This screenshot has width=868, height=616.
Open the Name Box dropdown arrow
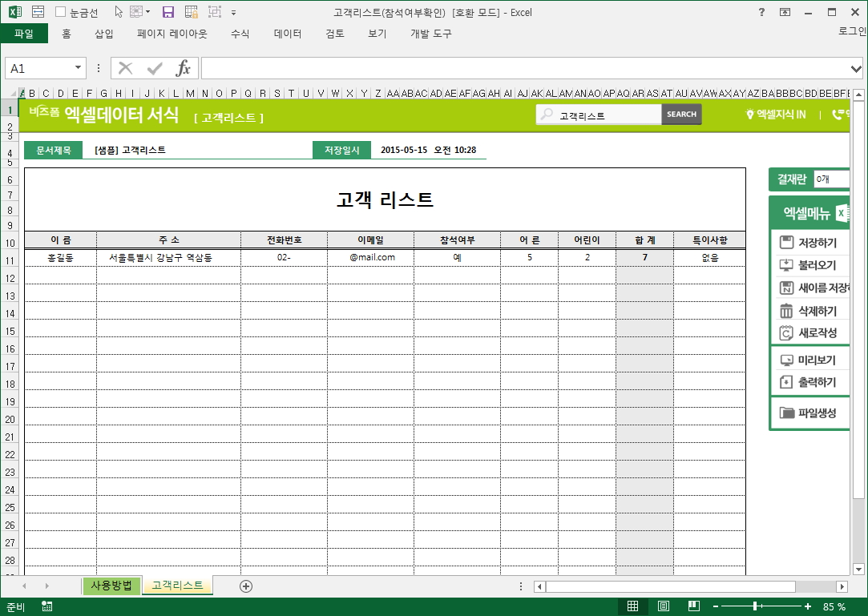click(x=78, y=68)
